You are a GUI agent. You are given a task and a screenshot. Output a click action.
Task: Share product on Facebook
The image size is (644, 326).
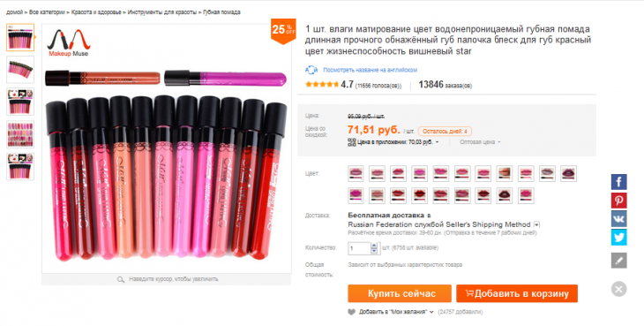[618, 182]
